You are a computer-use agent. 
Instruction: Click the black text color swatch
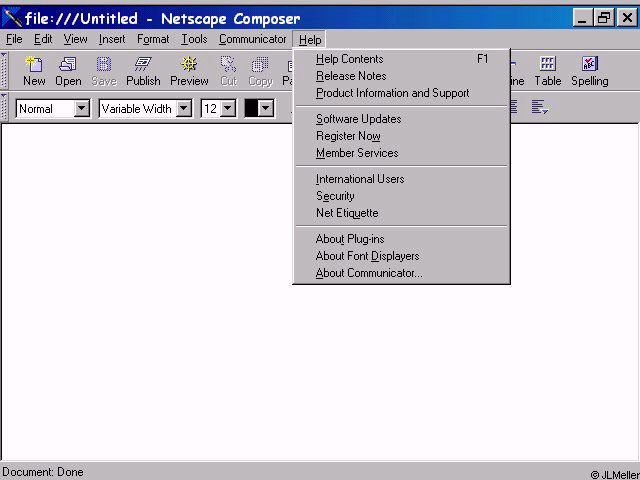tap(251, 109)
